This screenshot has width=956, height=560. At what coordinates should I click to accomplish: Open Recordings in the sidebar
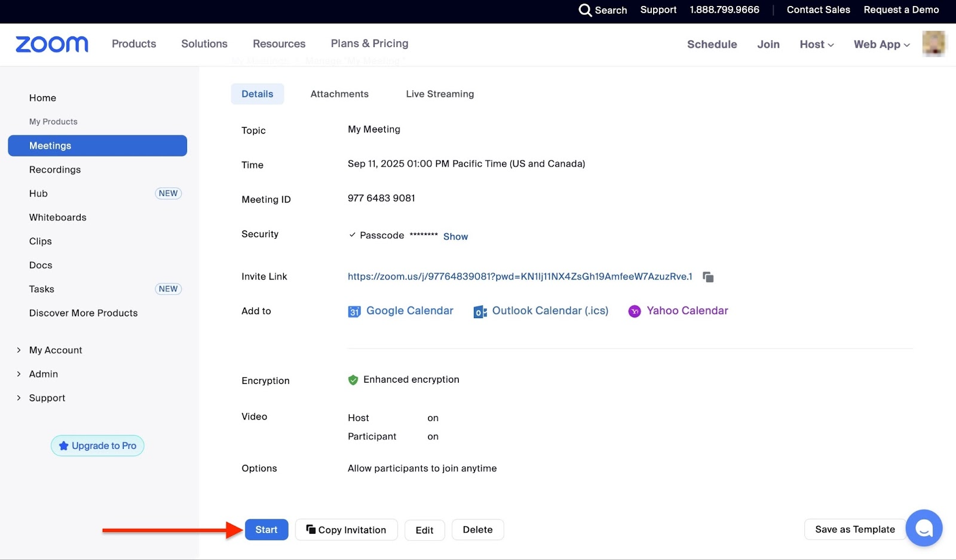click(55, 170)
